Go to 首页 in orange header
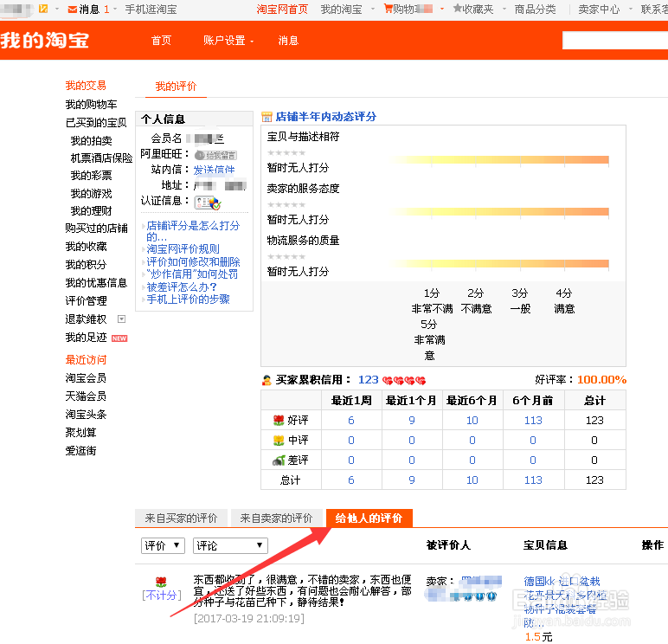This screenshot has height=644, width=668. (161, 41)
